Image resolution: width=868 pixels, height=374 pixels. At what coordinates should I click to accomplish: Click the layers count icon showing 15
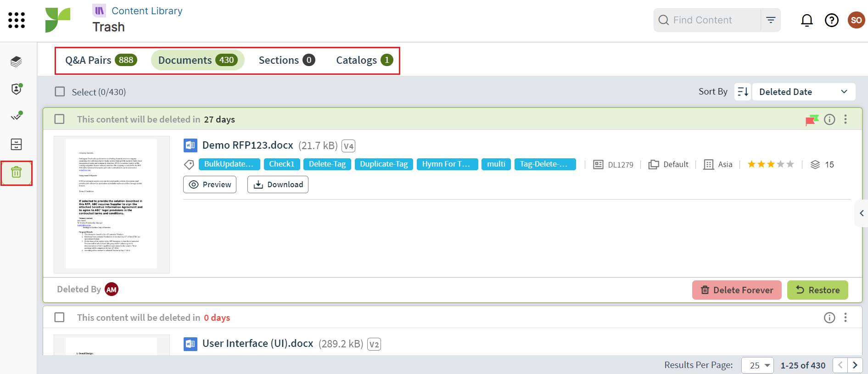pyautogui.click(x=815, y=164)
